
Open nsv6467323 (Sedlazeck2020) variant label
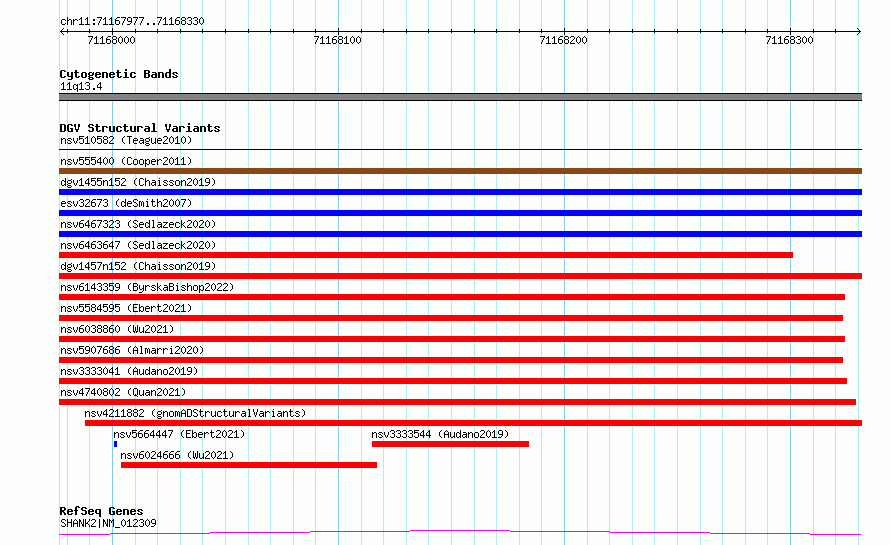pyautogui.click(x=138, y=224)
